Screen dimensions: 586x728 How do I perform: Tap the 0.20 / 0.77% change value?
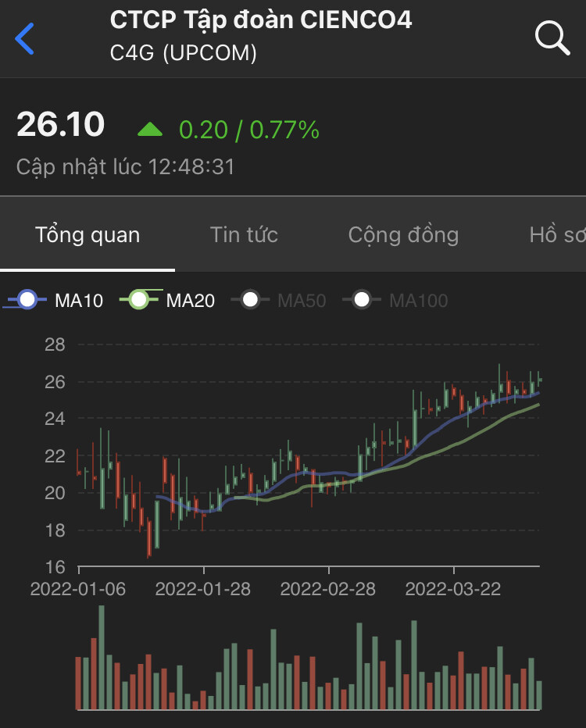(249, 129)
